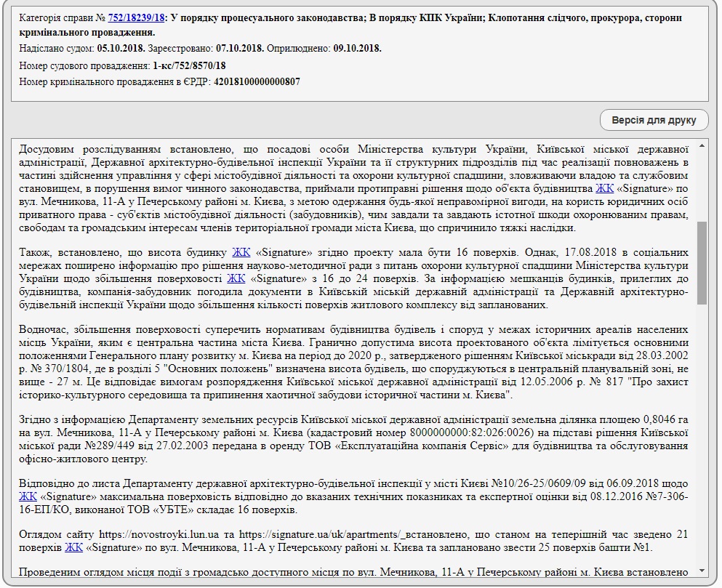Open ЖК link before "максимальна поверховість"
This screenshot has height=588, width=722.
28,497
